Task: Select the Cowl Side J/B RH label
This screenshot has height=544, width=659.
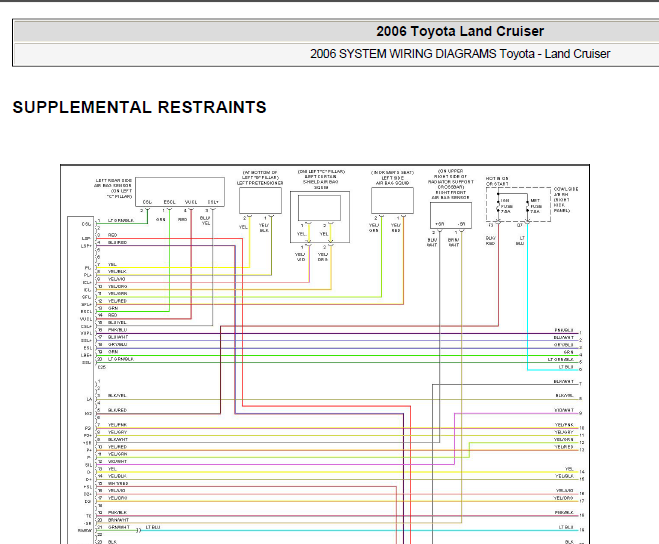Action: (x=566, y=200)
